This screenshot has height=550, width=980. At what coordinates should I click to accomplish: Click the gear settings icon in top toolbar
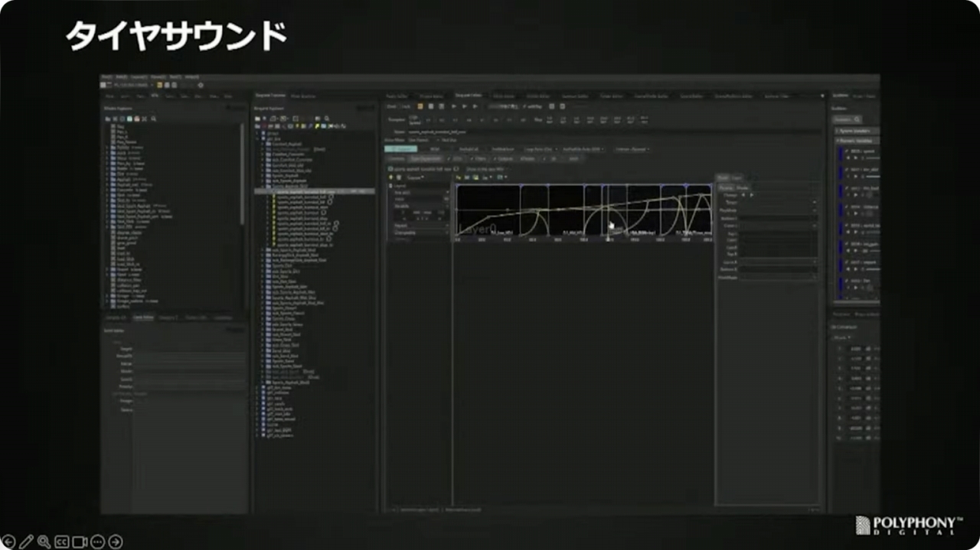coord(201,85)
